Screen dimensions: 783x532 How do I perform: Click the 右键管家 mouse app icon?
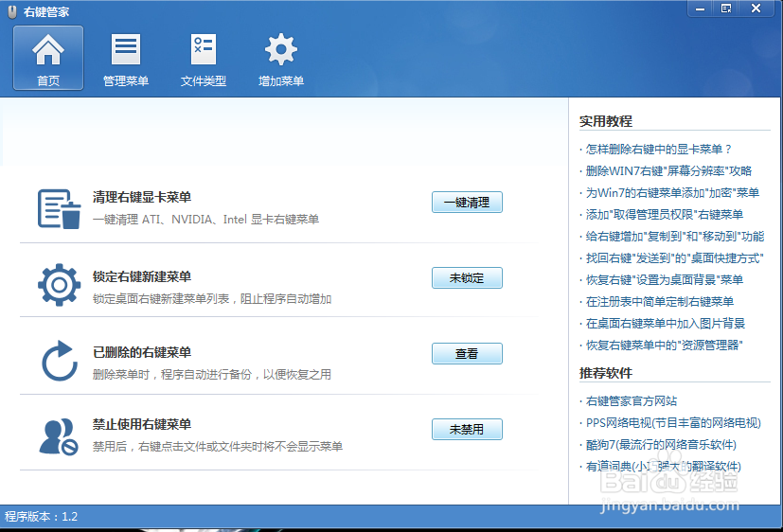click(12, 11)
